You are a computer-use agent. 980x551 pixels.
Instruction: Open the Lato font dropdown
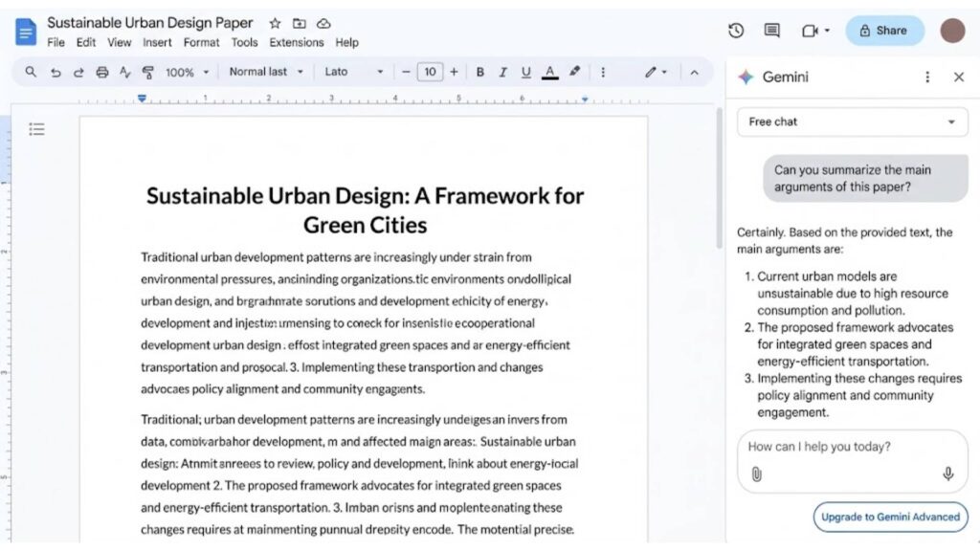pyautogui.click(x=354, y=72)
